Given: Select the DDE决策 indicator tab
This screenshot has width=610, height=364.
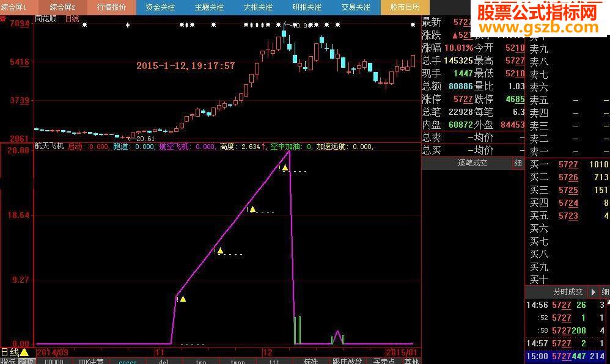Looking at the screenshot, I should (x=90, y=362).
